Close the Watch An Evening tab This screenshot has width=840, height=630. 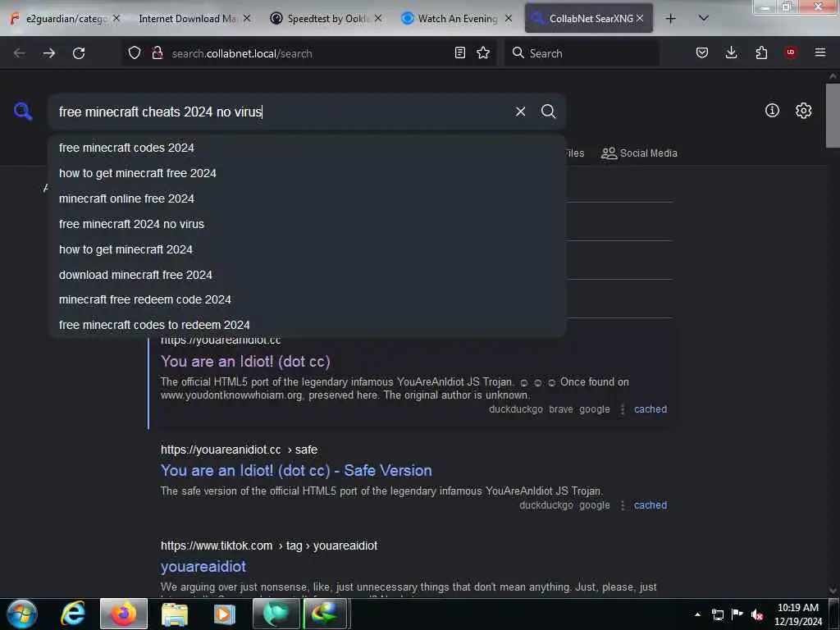(x=509, y=19)
